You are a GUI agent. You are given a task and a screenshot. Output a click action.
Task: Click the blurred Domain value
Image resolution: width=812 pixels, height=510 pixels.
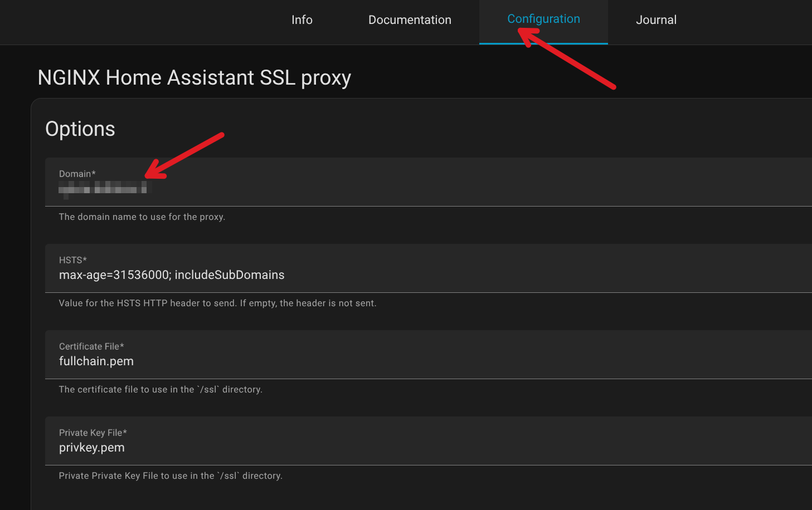(x=104, y=189)
